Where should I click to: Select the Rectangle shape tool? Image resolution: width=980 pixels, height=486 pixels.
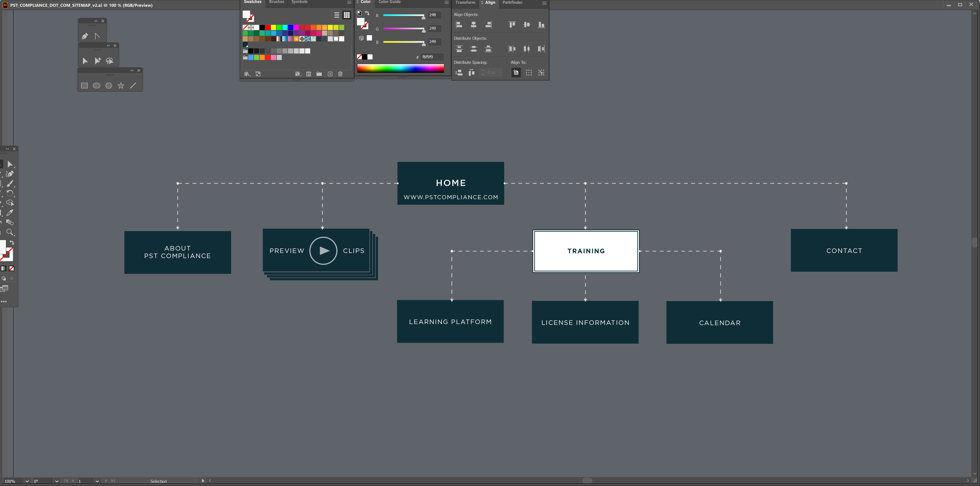(85, 86)
